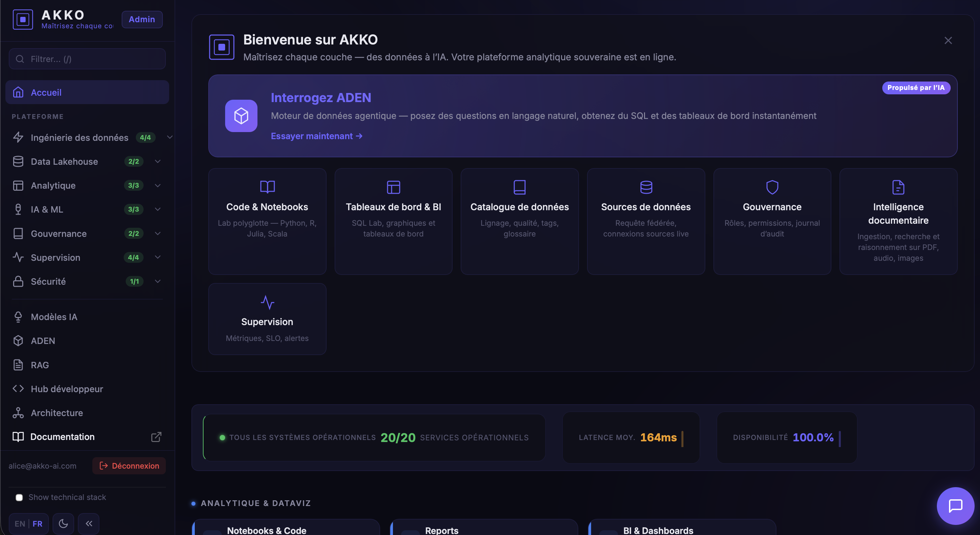Expand IA & ML section chevron

click(x=157, y=209)
